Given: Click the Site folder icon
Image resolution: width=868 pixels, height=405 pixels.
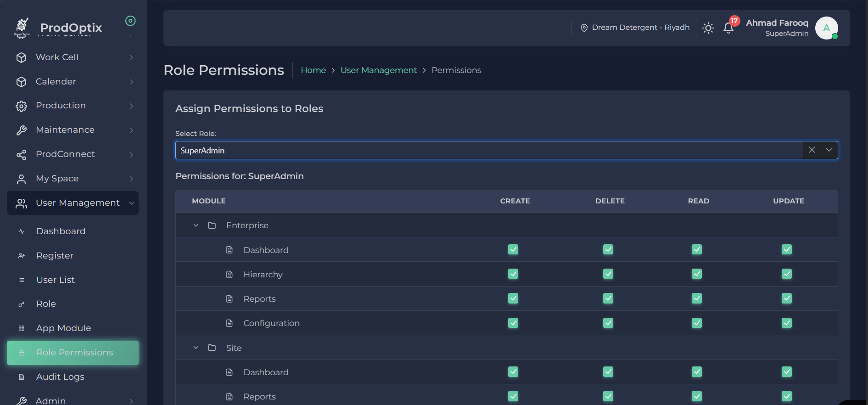Looking at the screenshot, I should tap(212, 348).
